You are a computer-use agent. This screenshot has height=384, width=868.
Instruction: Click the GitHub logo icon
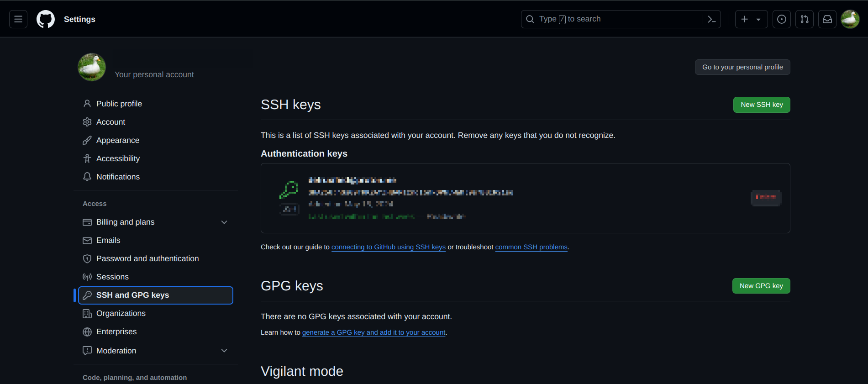coord(46,19)
